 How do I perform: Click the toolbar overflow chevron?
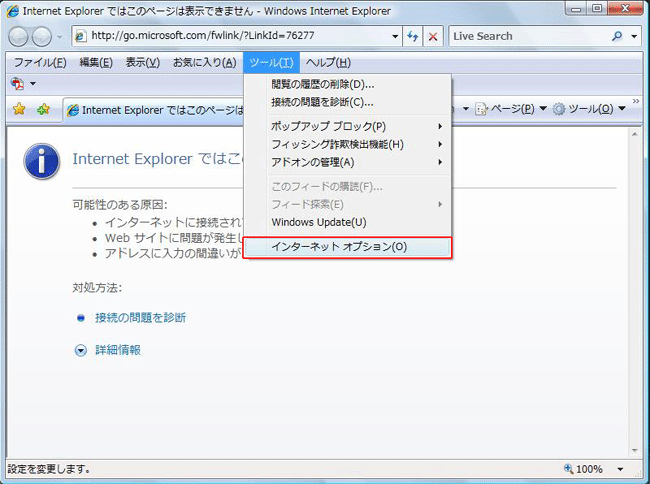(636, 101)
